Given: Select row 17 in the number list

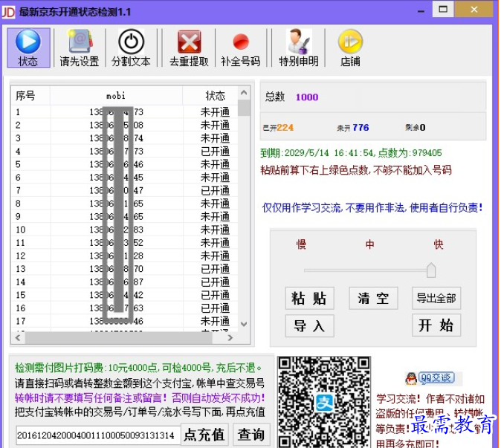Looking at the screenshot, I should (x=125, y=321).
